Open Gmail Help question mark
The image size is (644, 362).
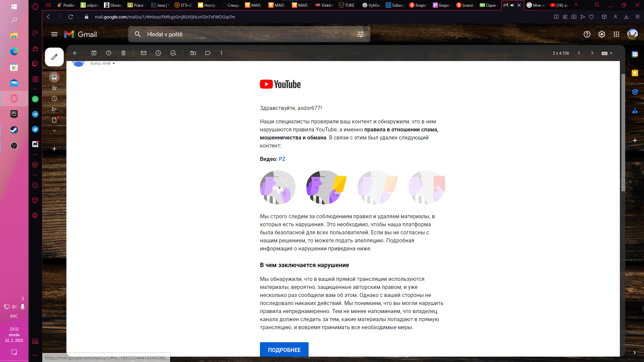click(x=587, y=34)
